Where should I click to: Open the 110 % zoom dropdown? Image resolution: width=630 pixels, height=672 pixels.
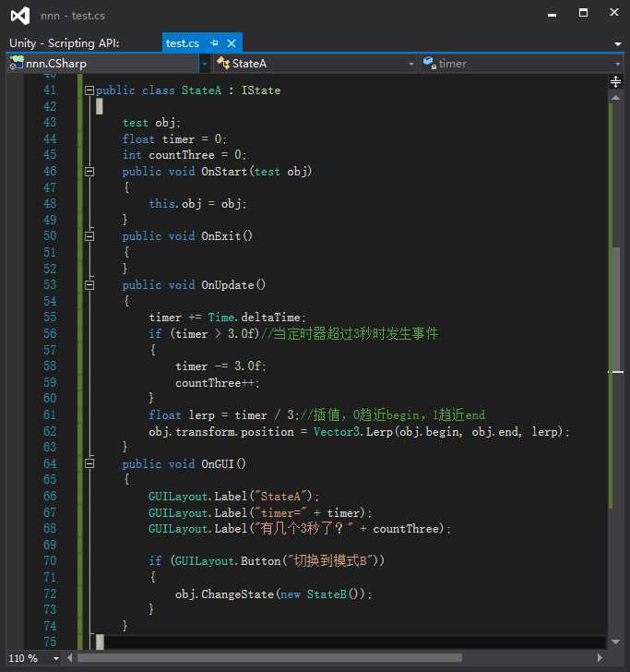click(55, 658)
